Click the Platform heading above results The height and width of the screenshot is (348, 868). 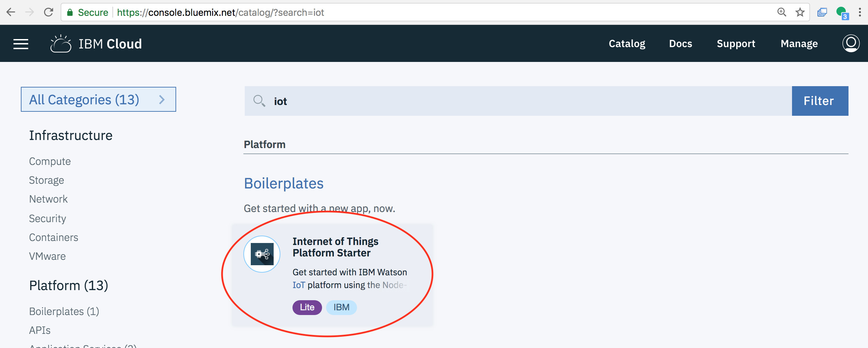[x=265, y=144]
